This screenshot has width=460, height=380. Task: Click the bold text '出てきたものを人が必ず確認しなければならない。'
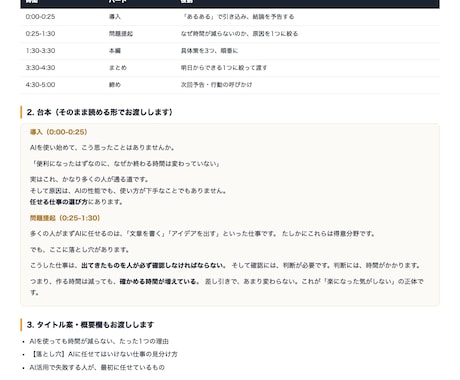pos(154,266)
